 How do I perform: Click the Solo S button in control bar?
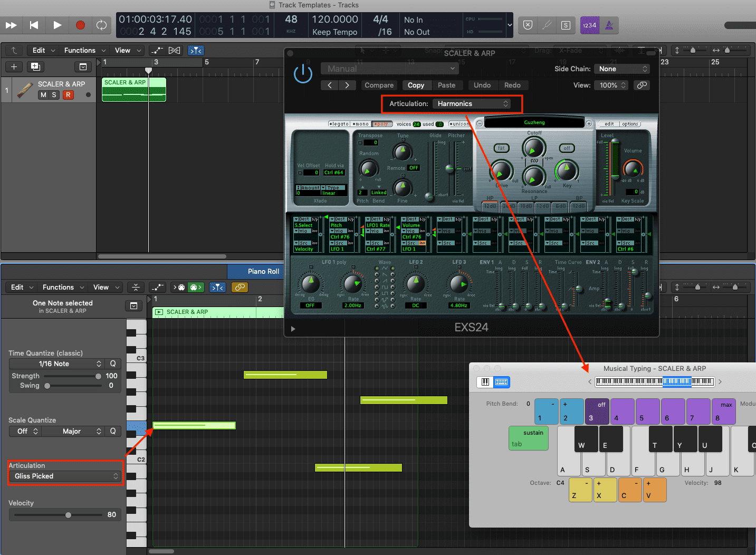click(566, 25)
